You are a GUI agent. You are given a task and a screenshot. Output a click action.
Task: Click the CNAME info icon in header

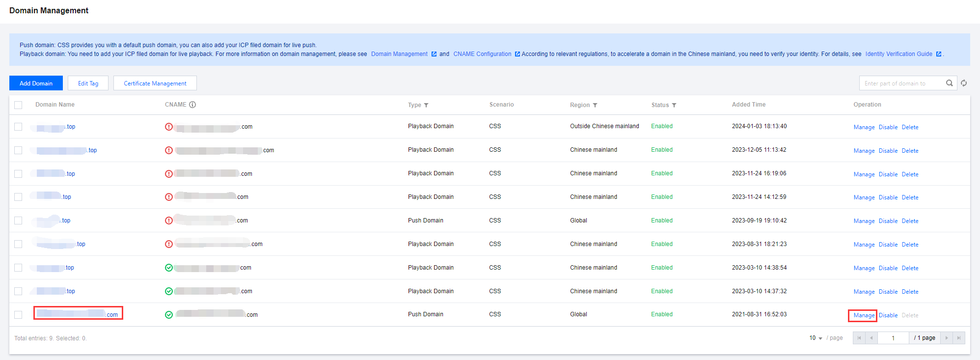192,105
